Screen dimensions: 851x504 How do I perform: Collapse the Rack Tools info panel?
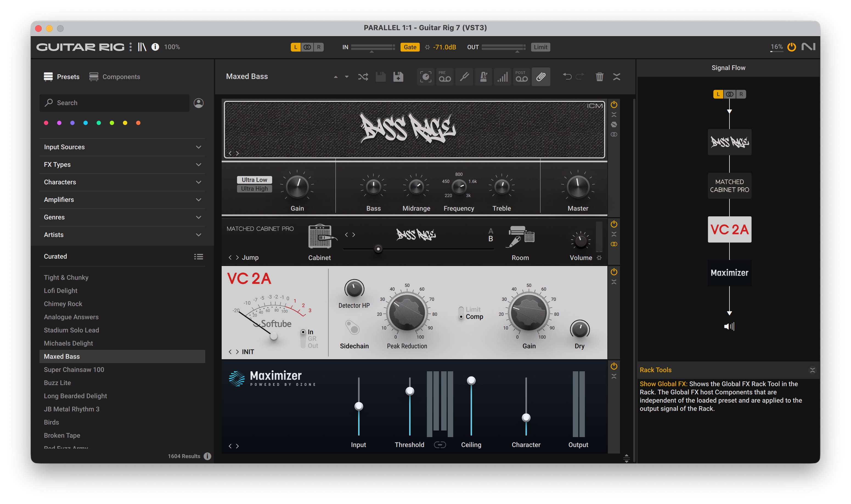[x=812, y=370]
